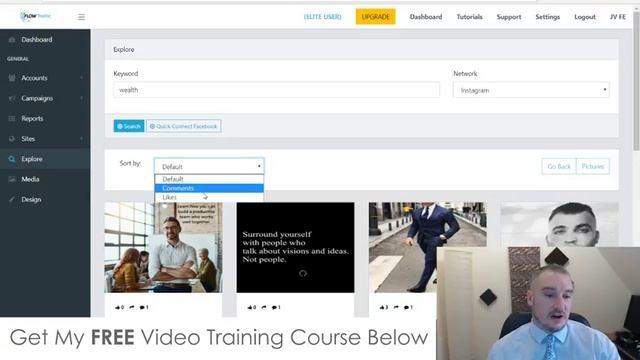This screenshot has width=640, height=360.
Task: Click Quick Connect Facebook button
Action: click(184, 126)
